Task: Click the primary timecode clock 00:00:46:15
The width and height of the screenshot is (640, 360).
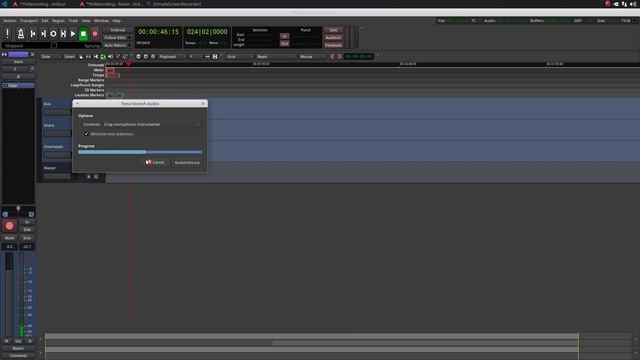Action: coord(158,32)
